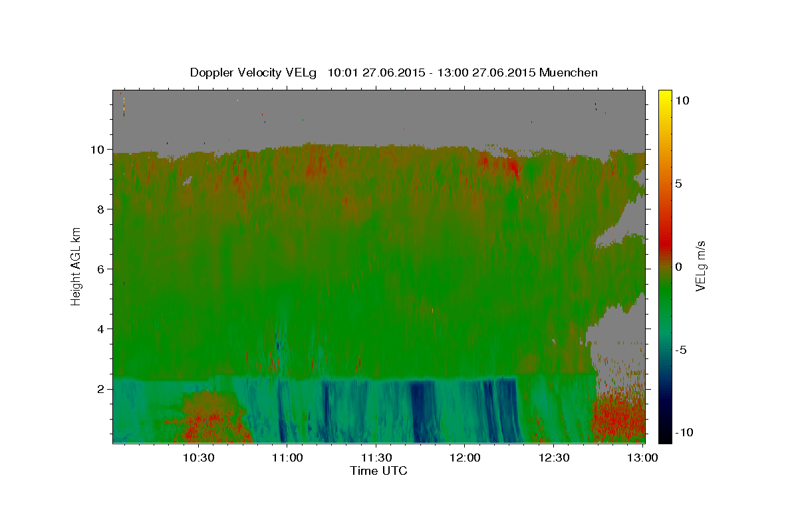Click the 'Height AGL km' axis label
Viewport: 798px width, 532px height.
(x=76, y=266)
